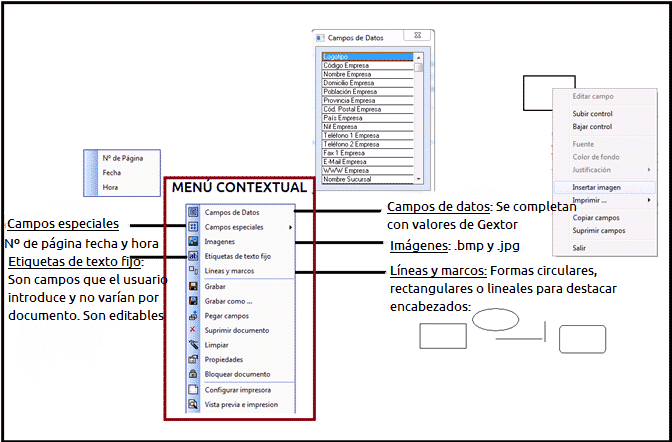The width and height of the screenshot is (672, 442).
Task: Click the red X Suprimir documento icon
Action: click(x=193, y=330)
